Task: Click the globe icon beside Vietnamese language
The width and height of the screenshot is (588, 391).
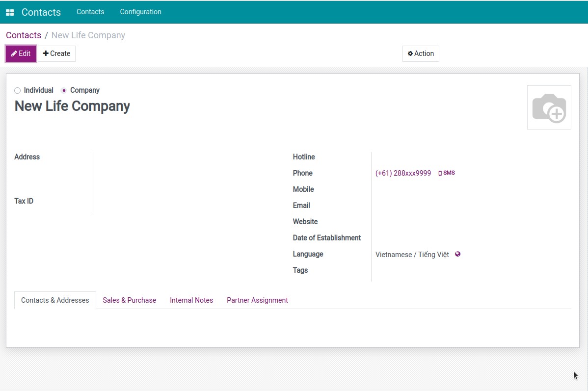Action: (457, 254)
